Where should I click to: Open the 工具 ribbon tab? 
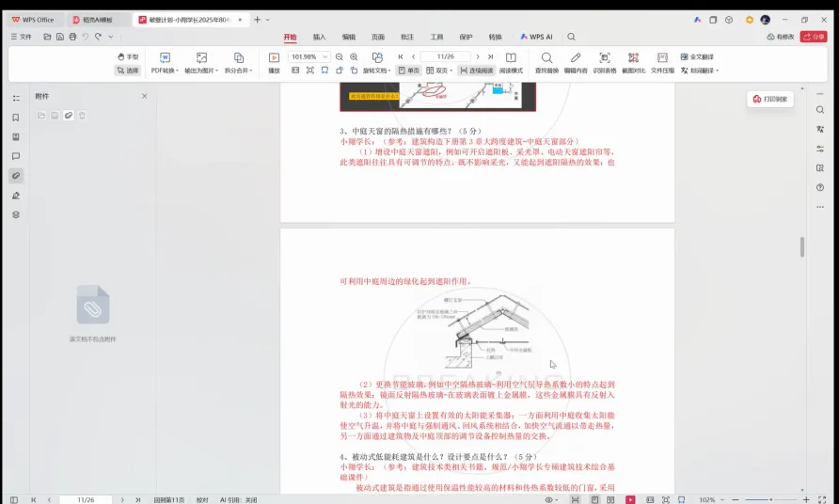437,37
